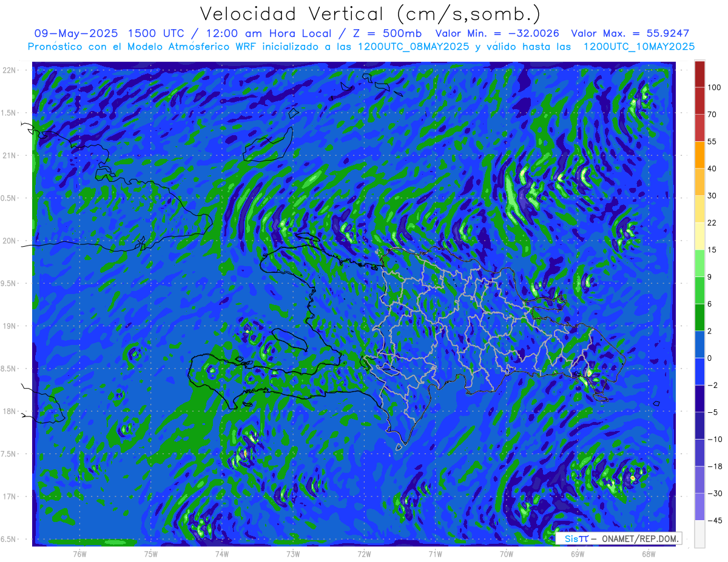728x562 pixels.
Task: Pick the pale yellow swatch between 15 and 22
Action: [x=699, y=236]
